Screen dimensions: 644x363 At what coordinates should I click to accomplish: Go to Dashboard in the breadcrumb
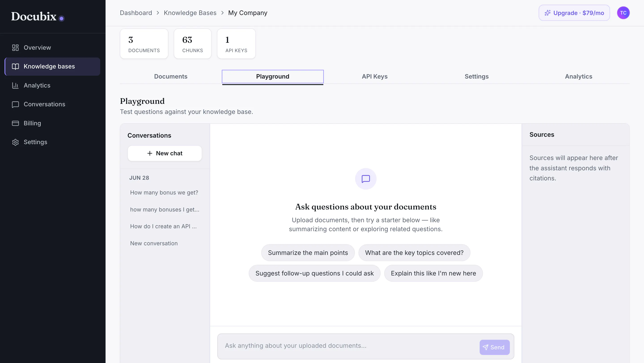point(136,13)
